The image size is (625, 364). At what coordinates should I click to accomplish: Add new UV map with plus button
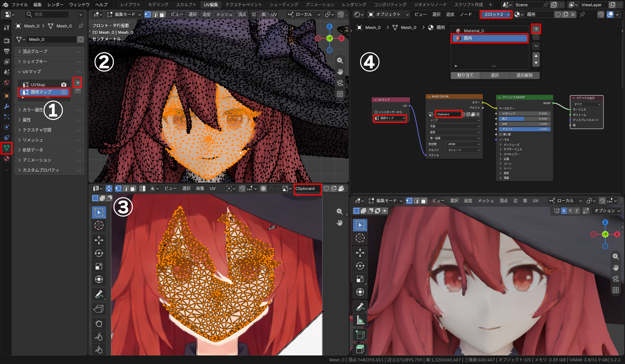[x=78, y=83]
